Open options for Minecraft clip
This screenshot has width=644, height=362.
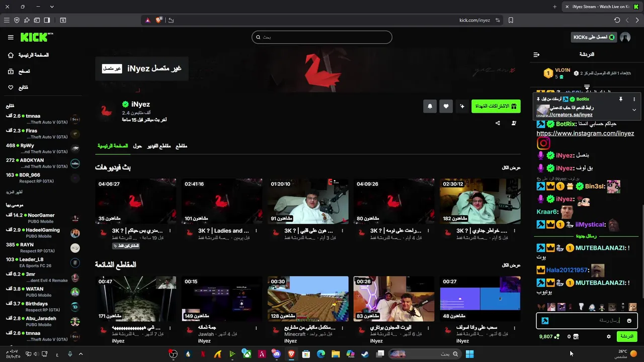pos(342,328)
